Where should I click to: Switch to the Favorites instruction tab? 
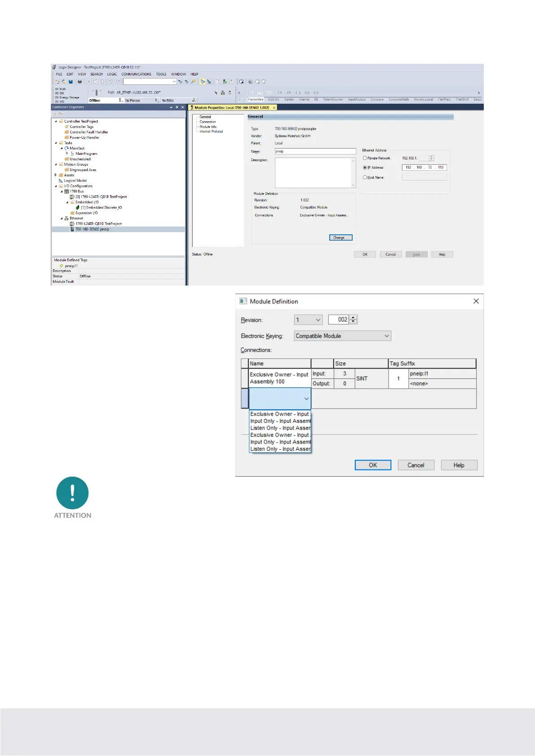click(x=256, y=99)
